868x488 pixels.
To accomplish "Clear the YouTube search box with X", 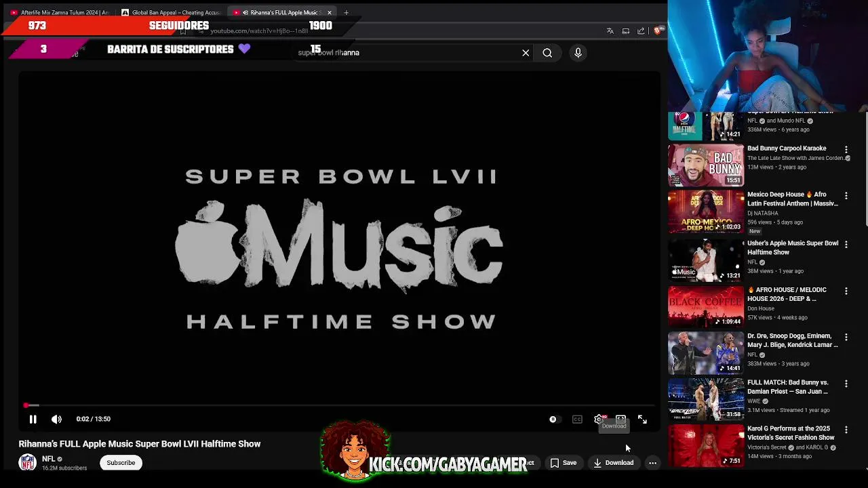I will pos(526,53).
